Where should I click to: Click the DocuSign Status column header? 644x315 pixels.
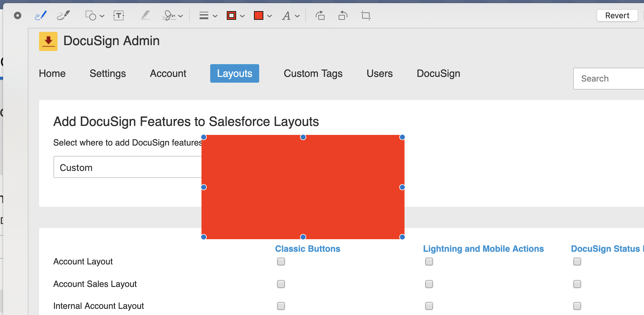coord(607,249)
